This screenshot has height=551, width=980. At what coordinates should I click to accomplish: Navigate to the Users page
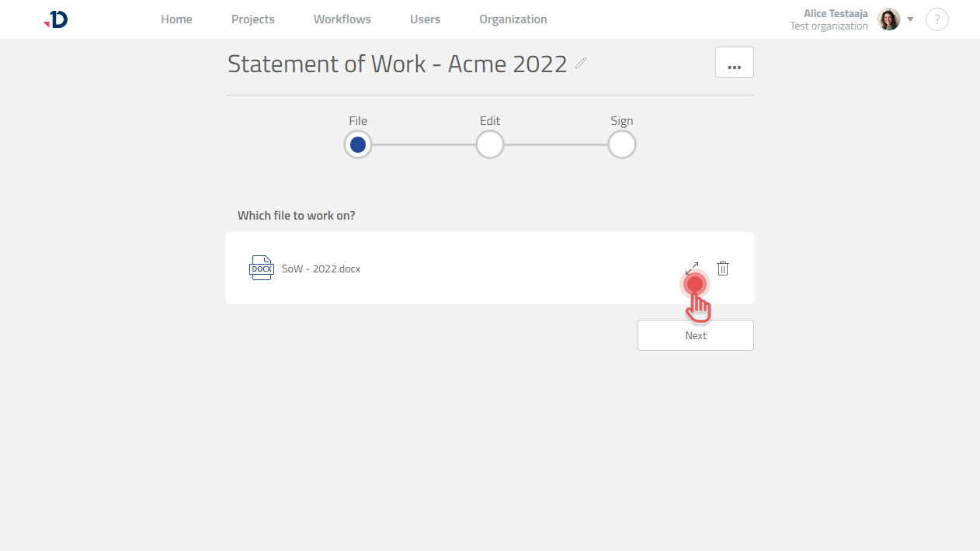(425, 19)
